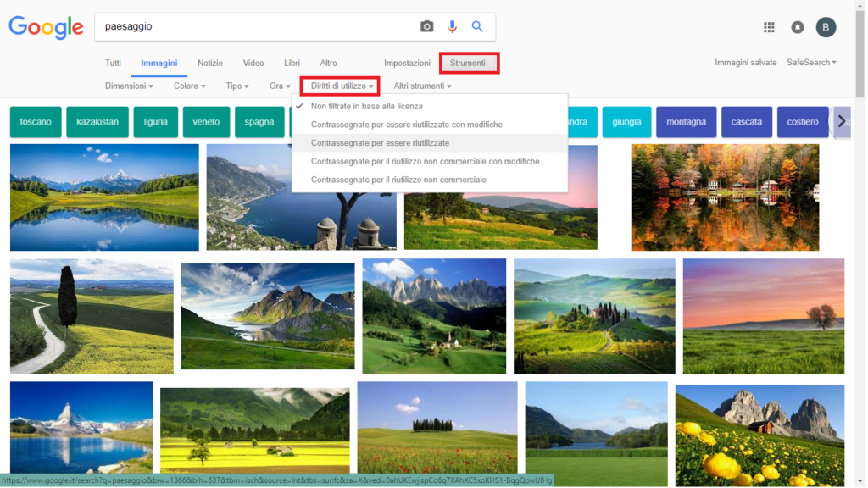Switch to the Notizie tab
868x488 pixels.
(x=210, y=63)
